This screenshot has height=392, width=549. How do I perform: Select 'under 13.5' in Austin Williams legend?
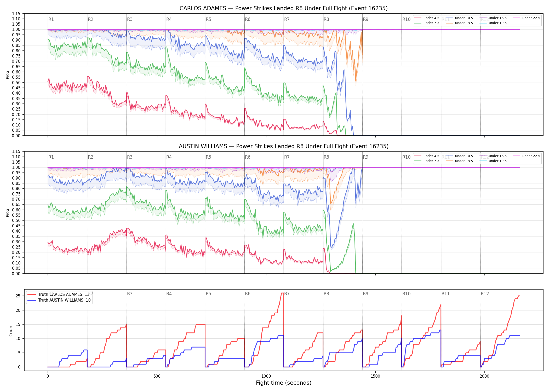(464, 161)
